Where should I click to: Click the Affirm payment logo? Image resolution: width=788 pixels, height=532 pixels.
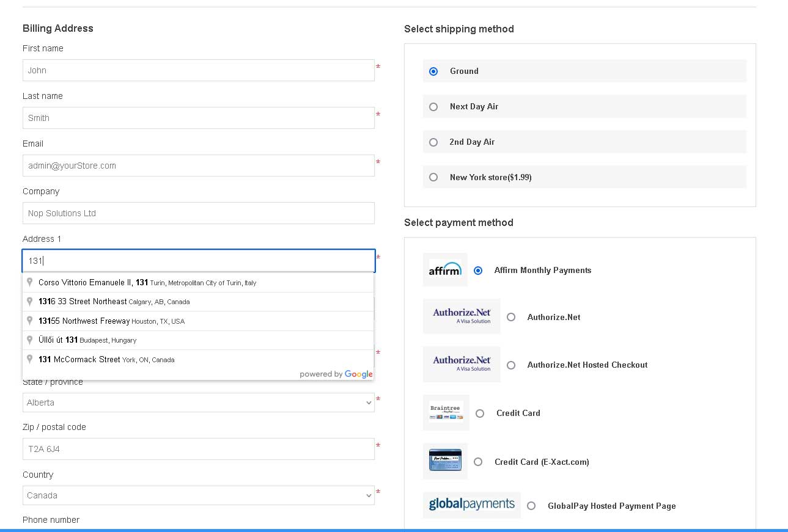[445, 269]
